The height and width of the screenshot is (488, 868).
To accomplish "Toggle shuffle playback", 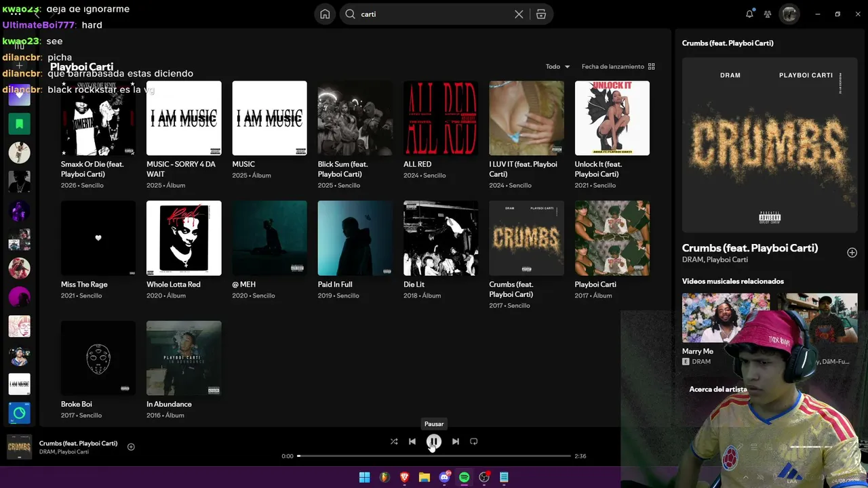I will [x=394, y=441].
